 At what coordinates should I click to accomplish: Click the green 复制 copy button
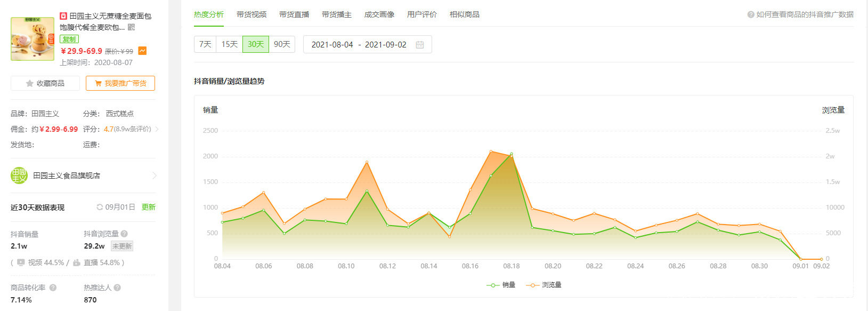coord(69,39)
